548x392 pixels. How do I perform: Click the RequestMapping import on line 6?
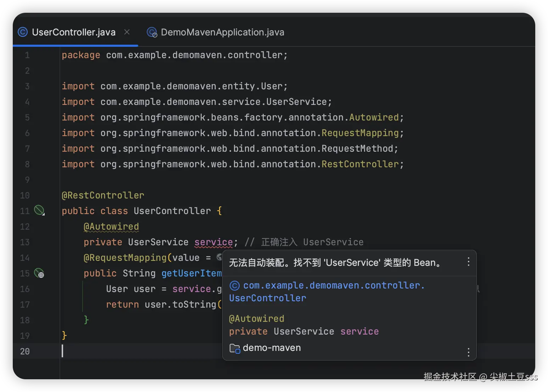point(233,133)
